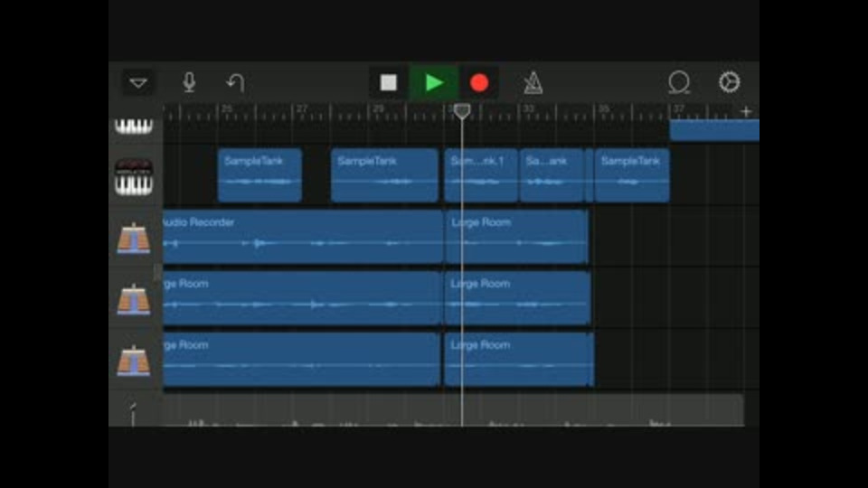Tap the track header resize handle

[157, 272]
